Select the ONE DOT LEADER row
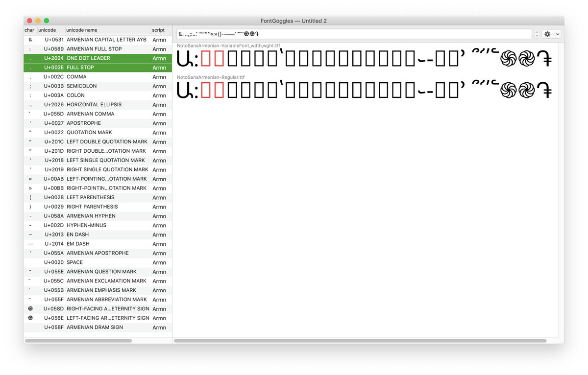Viewport: 588px width, 375px height. click(x=98, y=58)
